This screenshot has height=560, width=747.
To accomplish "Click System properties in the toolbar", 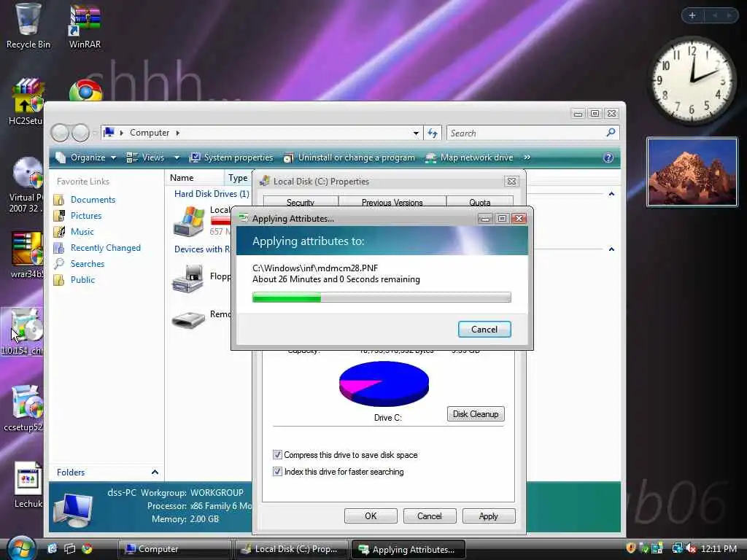I will (231, 157).
